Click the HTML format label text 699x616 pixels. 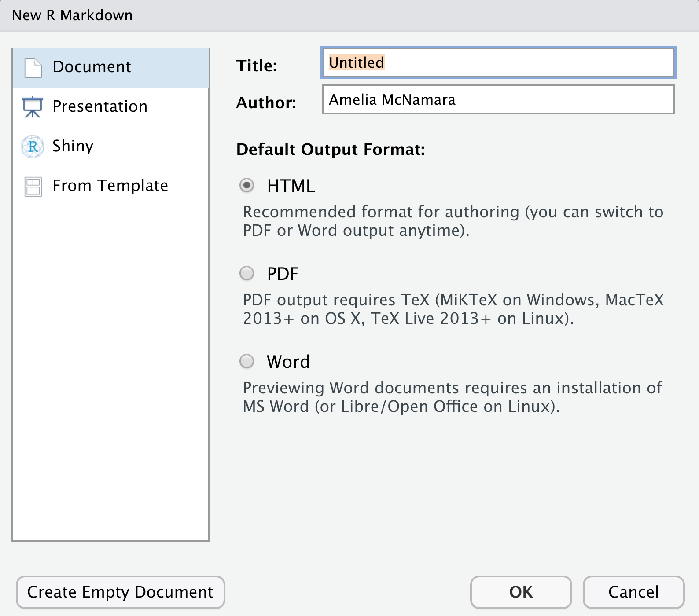point(291,186)
